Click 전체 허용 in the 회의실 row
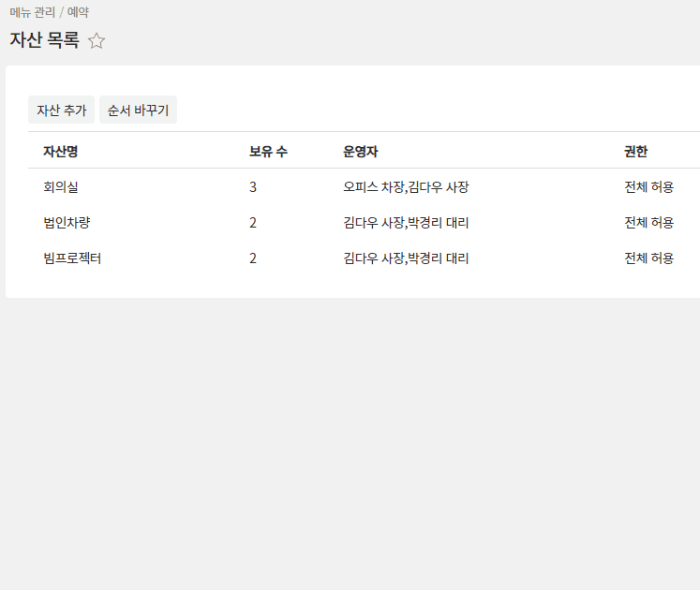Viewport: 700px width, 590px height. (x=648, y=187)
